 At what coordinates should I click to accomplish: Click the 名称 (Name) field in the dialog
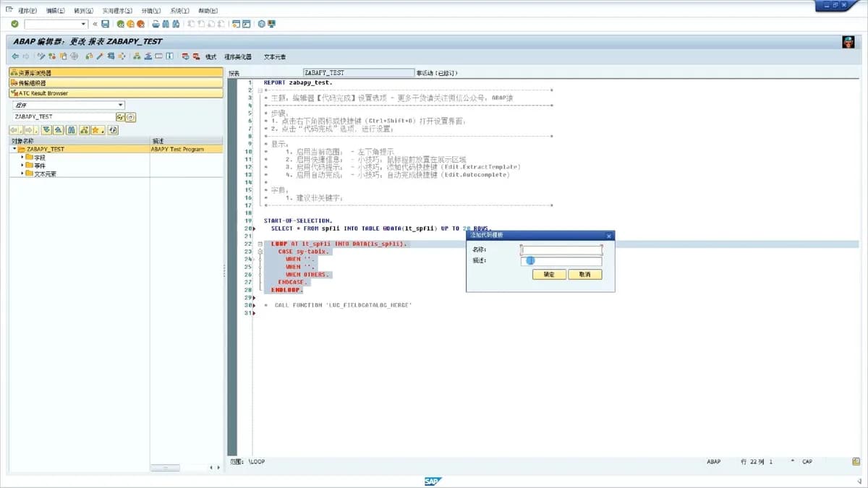(561, 249)
